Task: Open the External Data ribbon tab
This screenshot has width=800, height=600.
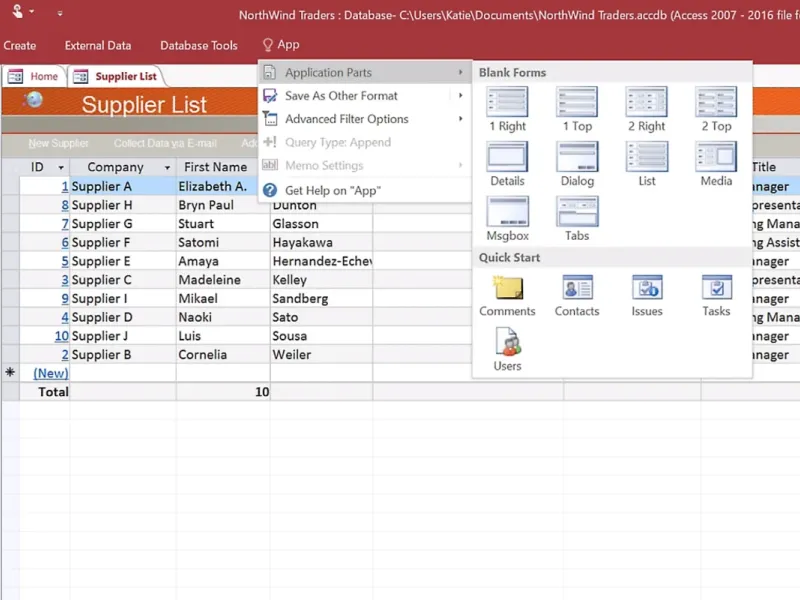Action: click(98, 45)
